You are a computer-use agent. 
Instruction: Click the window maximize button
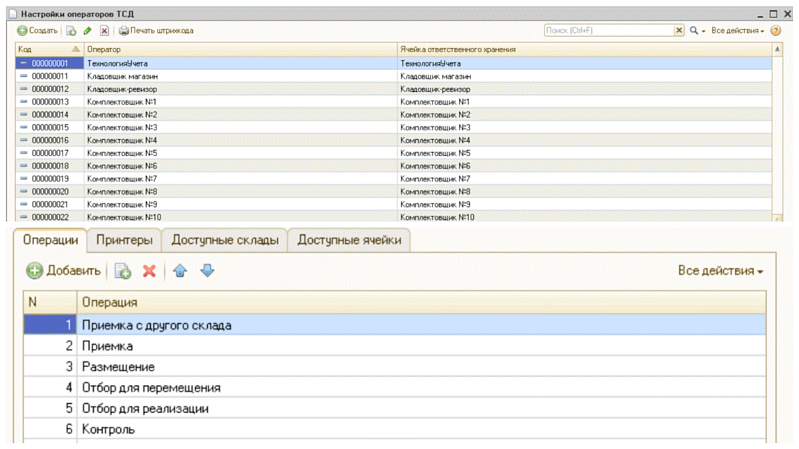774,14
